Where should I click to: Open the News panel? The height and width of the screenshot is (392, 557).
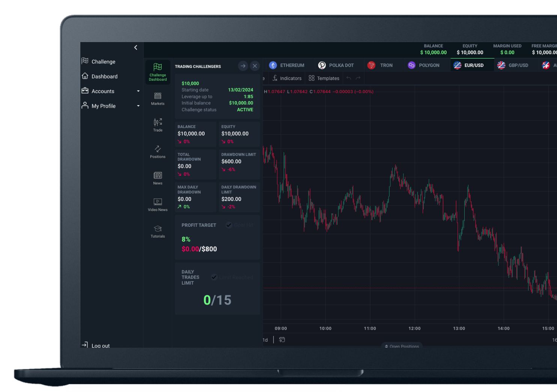click(x=158, y=178)
